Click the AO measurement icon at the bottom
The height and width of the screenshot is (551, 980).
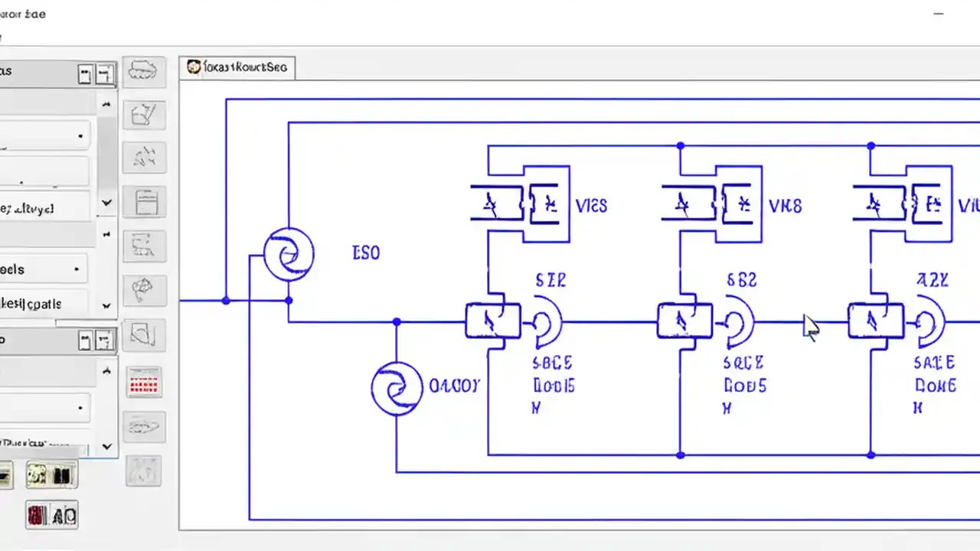click(51, 515)
